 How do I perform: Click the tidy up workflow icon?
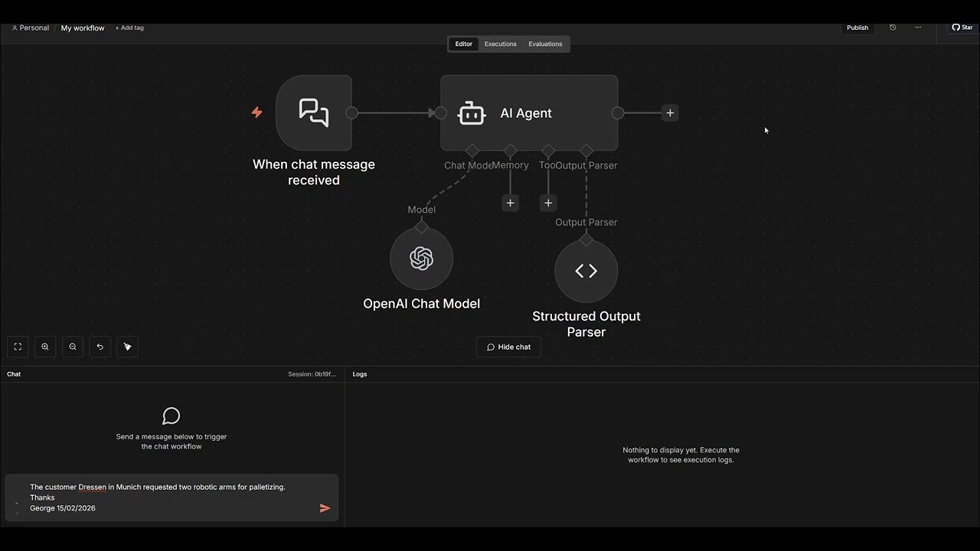pos(127,347)
